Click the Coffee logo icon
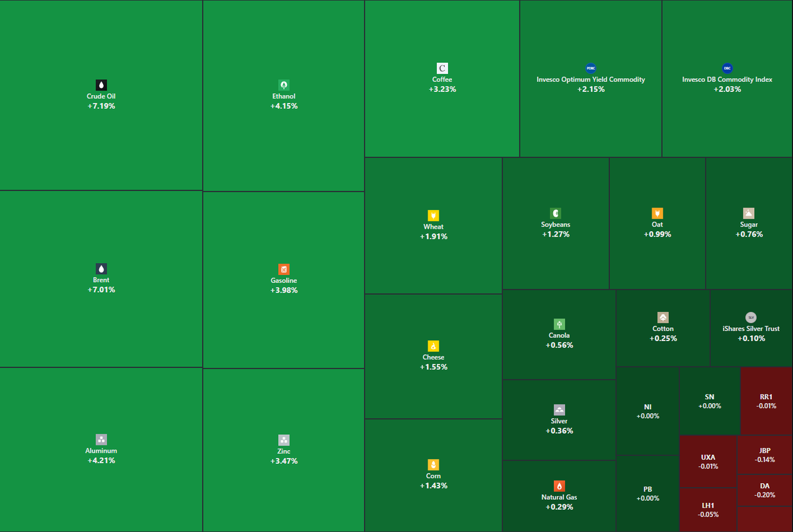 point(442,68)
